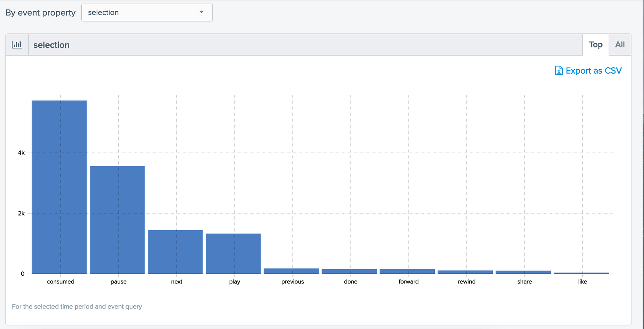Switch to the All tab
This screenshot has height=329, width=644.
620,45
